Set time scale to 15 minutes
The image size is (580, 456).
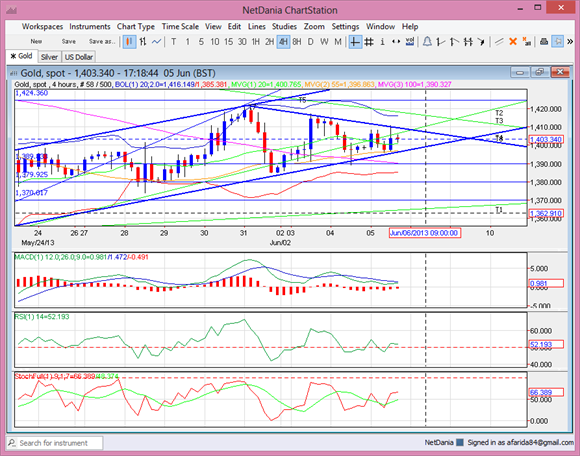228,42
